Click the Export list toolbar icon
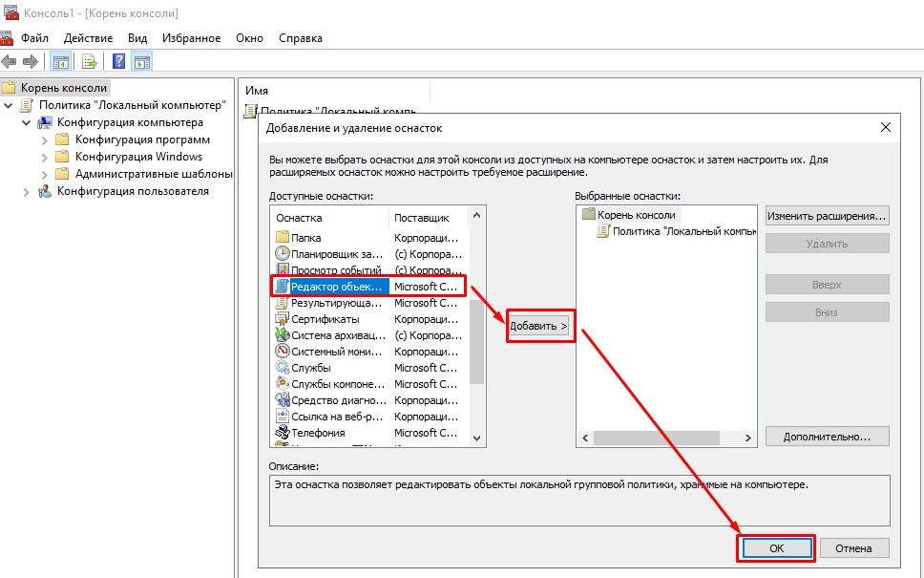The image size is (924, 578). coord(89,61)
